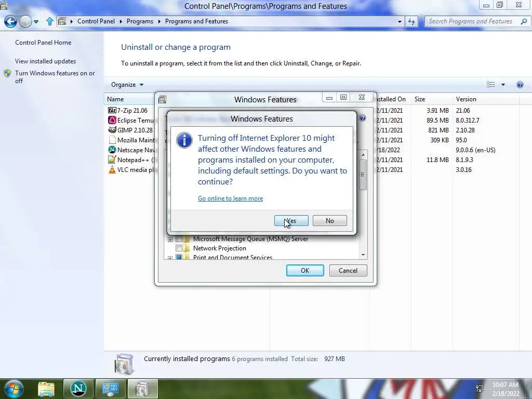Click the Programs and Features breadcrumb
This screenshot has height=399, width=532.
point(196,21)
